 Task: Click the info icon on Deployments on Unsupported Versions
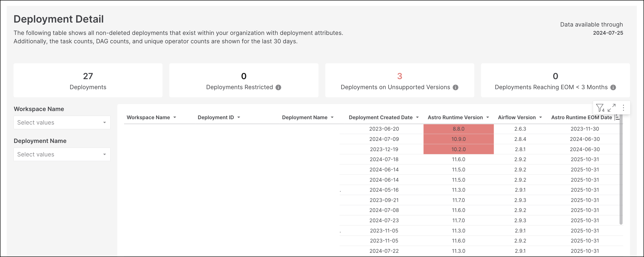(455, 88)
